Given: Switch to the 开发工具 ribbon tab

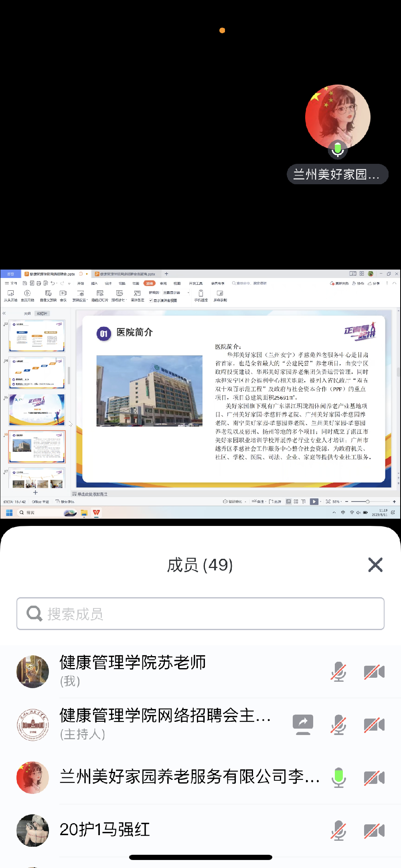Looking at the screenshot, I should point(196,283).
